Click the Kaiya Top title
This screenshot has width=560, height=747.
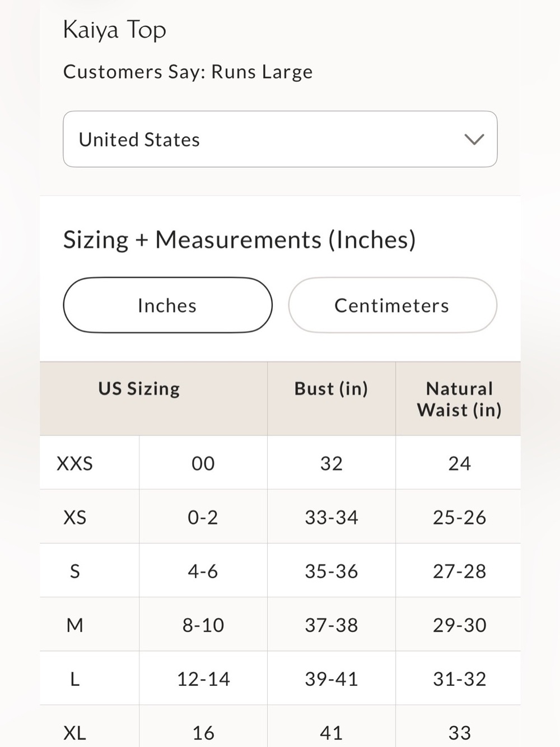point(115,30)
